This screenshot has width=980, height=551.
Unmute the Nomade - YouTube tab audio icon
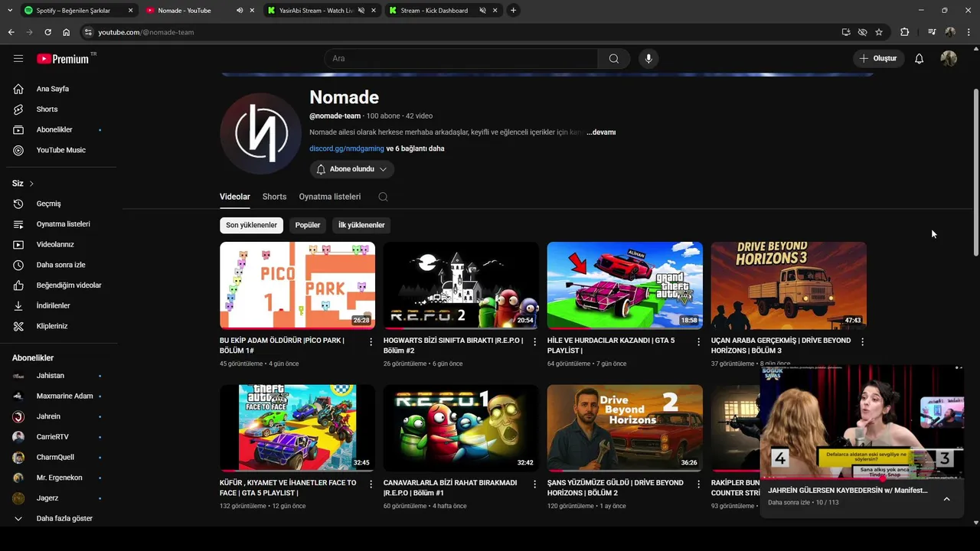tap(240, 11)
